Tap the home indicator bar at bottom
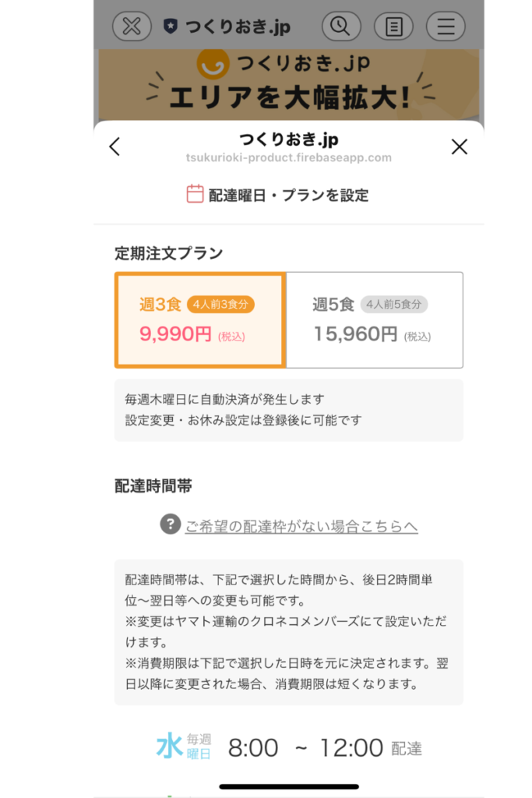The height and width of the screenshot is (798, 532). tap(289, 786)
